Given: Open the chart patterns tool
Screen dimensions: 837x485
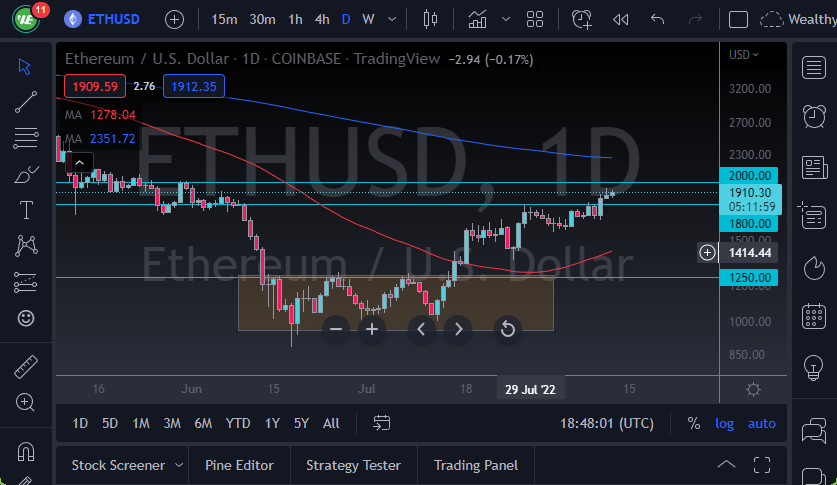Looking at the screenshot, I should click(x=26, y=246).
